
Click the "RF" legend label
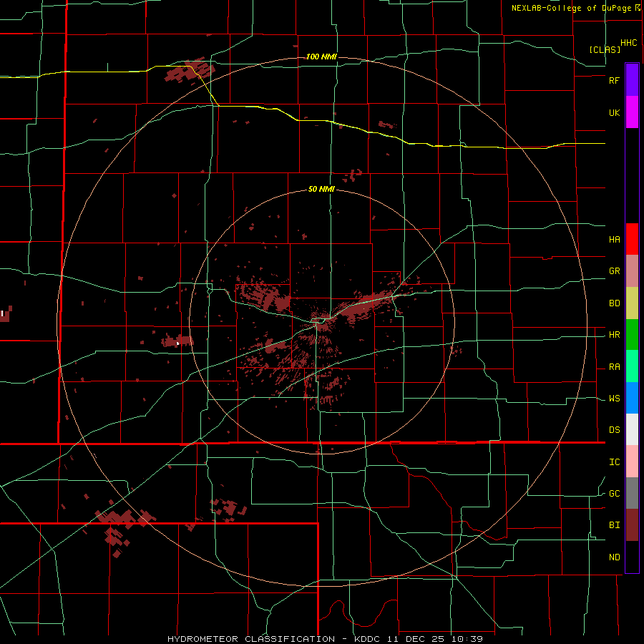pyautogui.click(x=614, y=80)
